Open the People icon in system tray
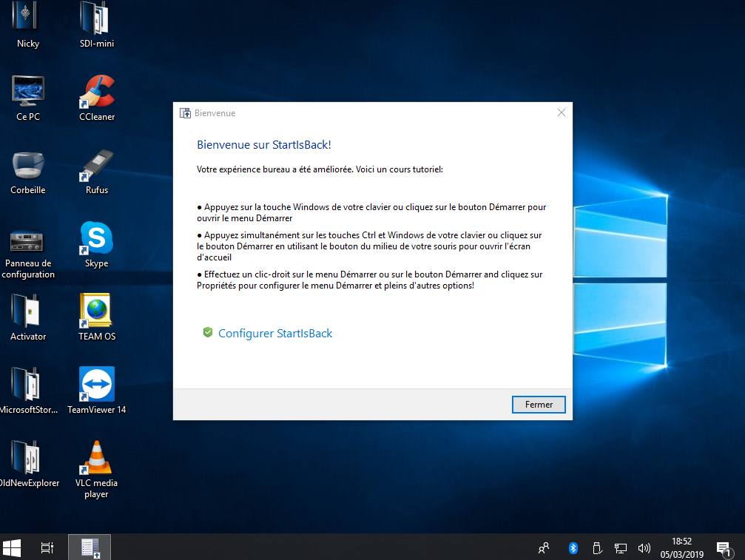The height and width of the screenshot is (560, 745). tap(544, 548)
